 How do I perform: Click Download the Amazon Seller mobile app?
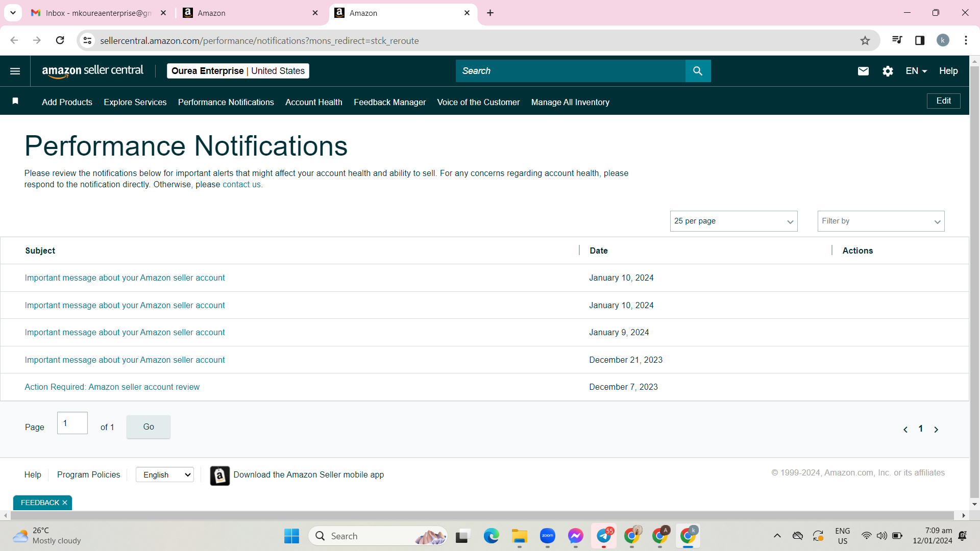[308, 475]
